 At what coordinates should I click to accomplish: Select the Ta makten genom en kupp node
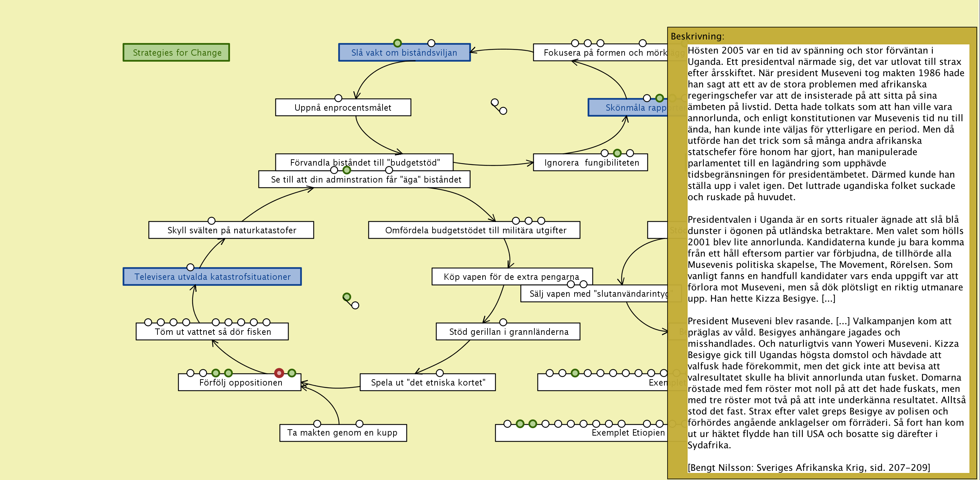tap(342, 433)
